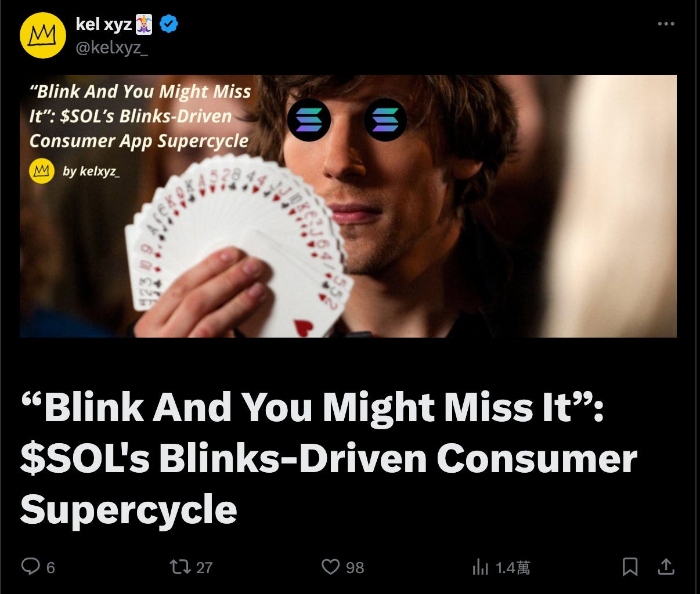Bookmark this post
Viewport: 700px width, 594px height.
coord(630,566)
